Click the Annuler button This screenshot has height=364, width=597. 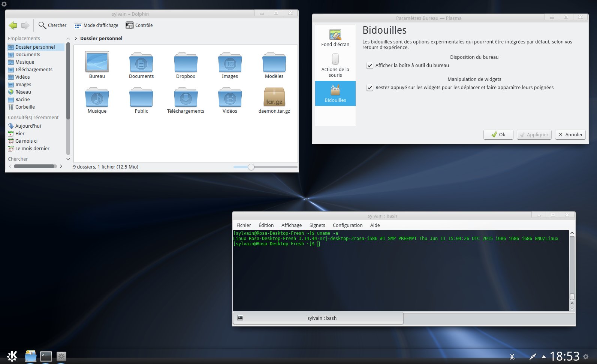(570, 134)
